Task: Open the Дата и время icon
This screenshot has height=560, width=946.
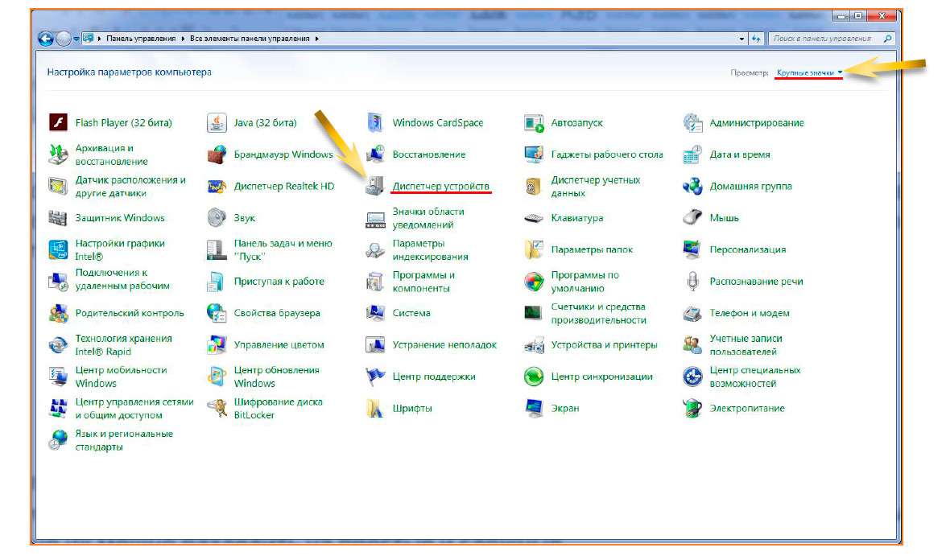Action: pyautogui.click(x=692, y=154)
